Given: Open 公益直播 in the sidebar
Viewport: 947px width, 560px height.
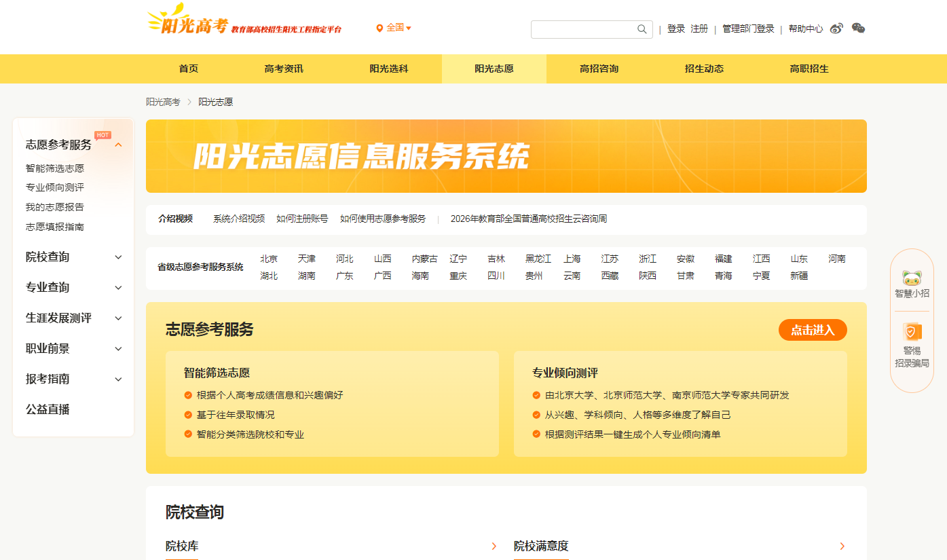Looking at the screenshot, I should pos(48,409).
